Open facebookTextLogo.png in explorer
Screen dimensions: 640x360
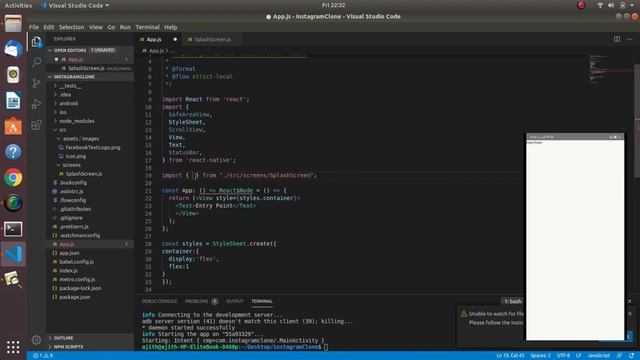[93, 147]
